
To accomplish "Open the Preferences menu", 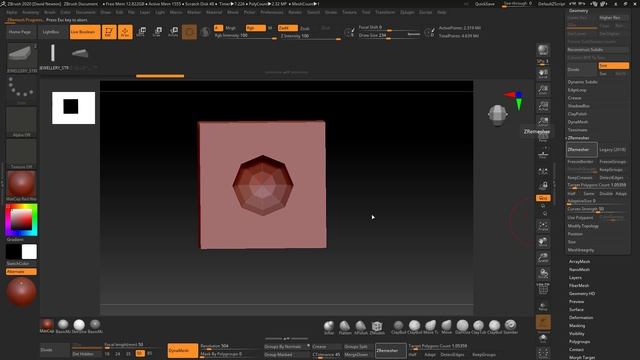I will [x=271, y=12].
